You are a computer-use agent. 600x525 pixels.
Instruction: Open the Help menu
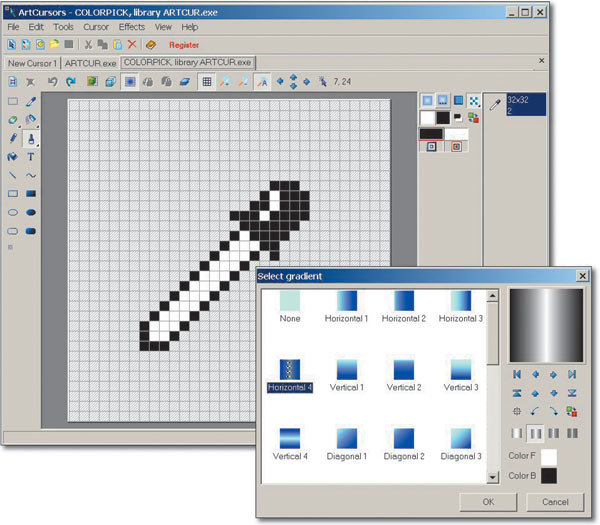click(189, 27)
